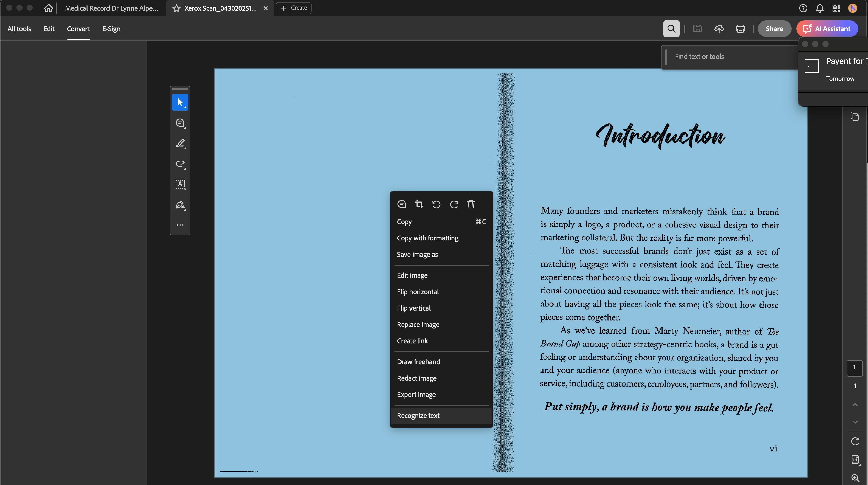
Task: Switch to Medical Record Dr Lynne tab
Action: (111, 8)
